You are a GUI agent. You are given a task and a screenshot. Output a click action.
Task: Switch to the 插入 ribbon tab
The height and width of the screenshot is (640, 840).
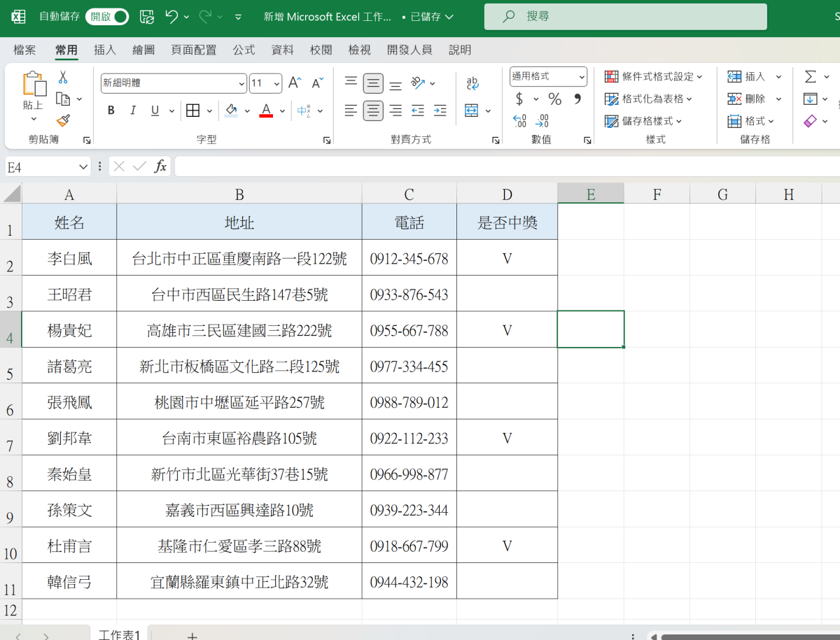[x=105, y=50]
